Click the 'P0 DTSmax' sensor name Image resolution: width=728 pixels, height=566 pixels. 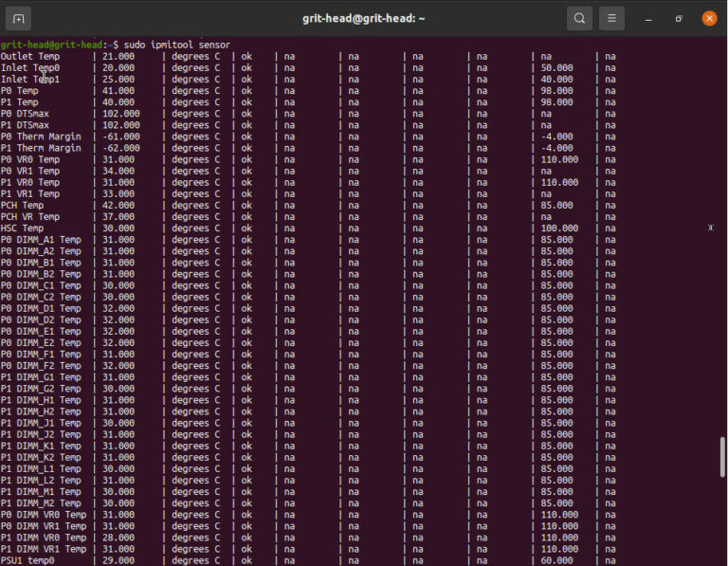click(x=26, y=114)
